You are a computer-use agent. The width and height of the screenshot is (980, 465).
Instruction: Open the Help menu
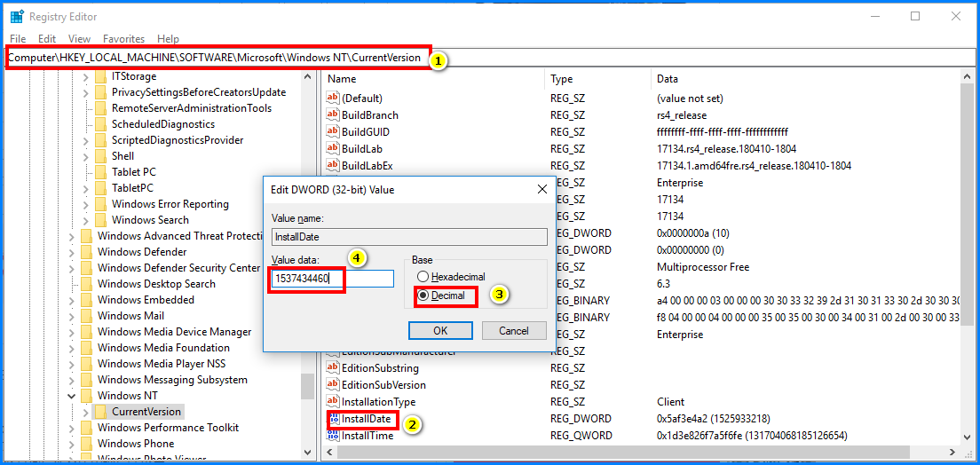[168, 39]
